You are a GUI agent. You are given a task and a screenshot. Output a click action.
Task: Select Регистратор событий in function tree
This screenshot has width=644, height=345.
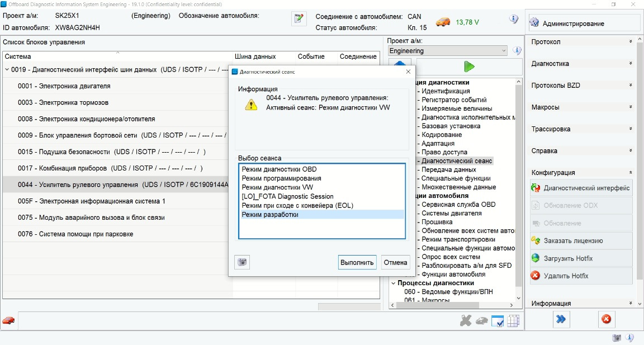pos(454,100)
